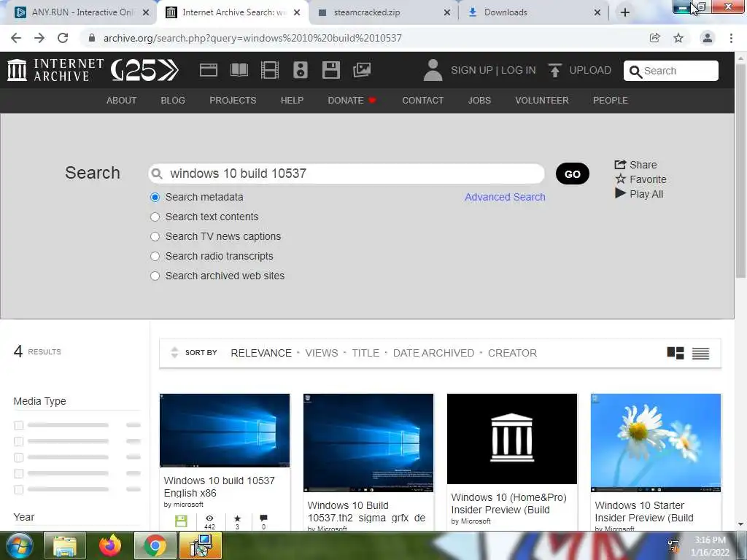Click the user avatar icon
This screenshot has height=560, width=747.
[x=433, y=70]
